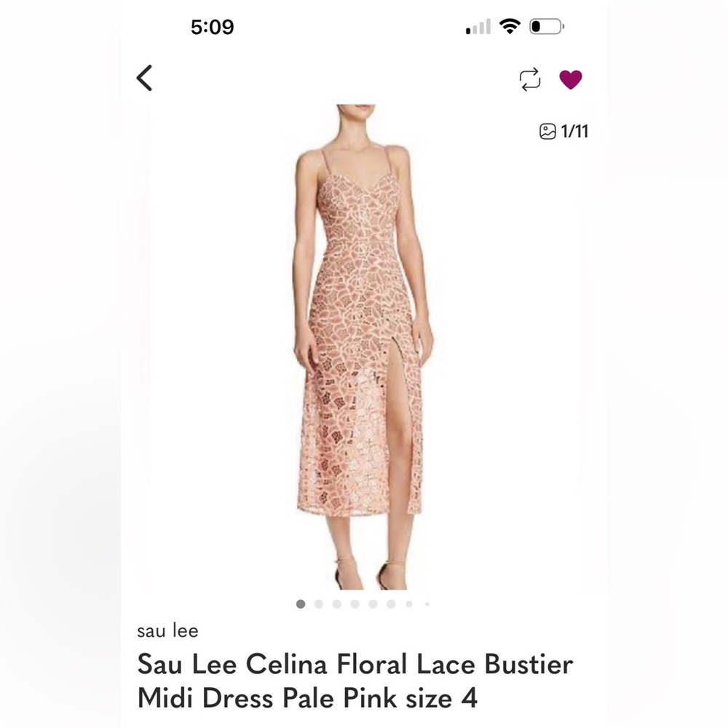Jump to the third photo via carousel dot
Image resolution: width=728 pixels, height=728 pixels.
tap(336, 604)
